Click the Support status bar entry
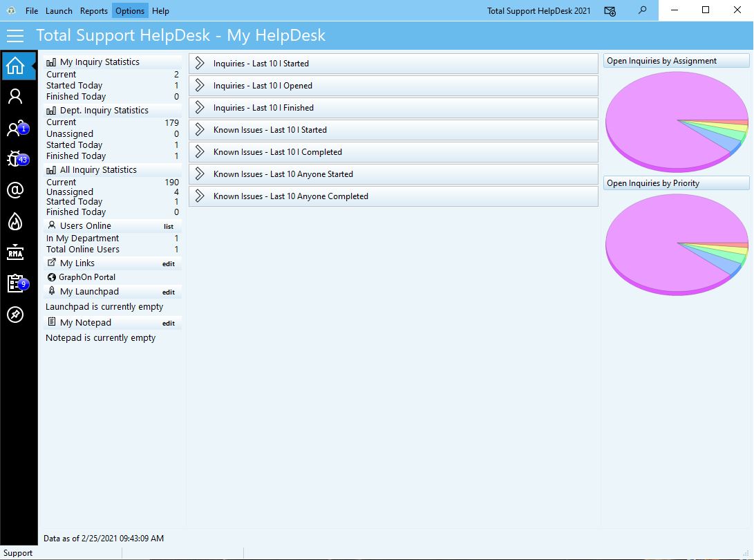This screenshot has width=754, height=560. 18,553
